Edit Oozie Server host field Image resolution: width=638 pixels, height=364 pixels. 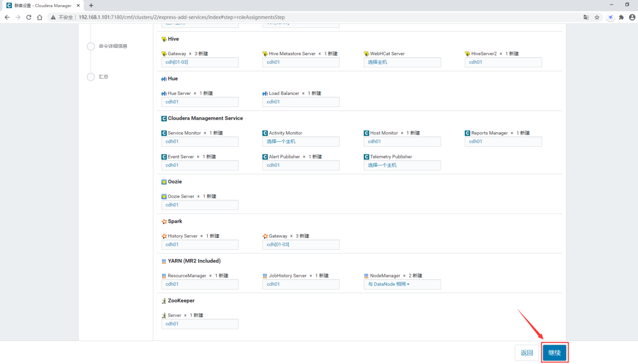tap(200, 205)
